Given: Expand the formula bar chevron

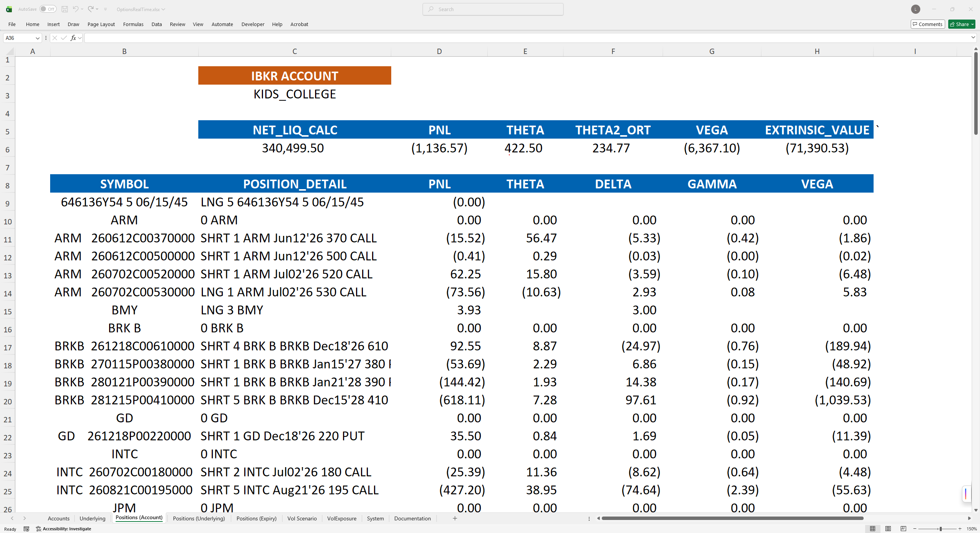Looking at the screenshot, I should pyautogui.click(x=973, y=38).
